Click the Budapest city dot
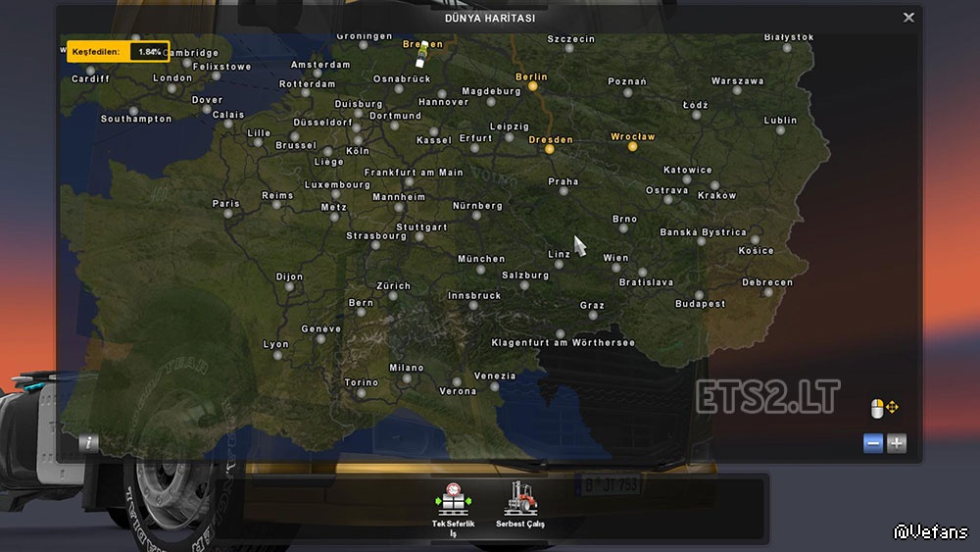 pyautogui.click(x=700, y=295)
